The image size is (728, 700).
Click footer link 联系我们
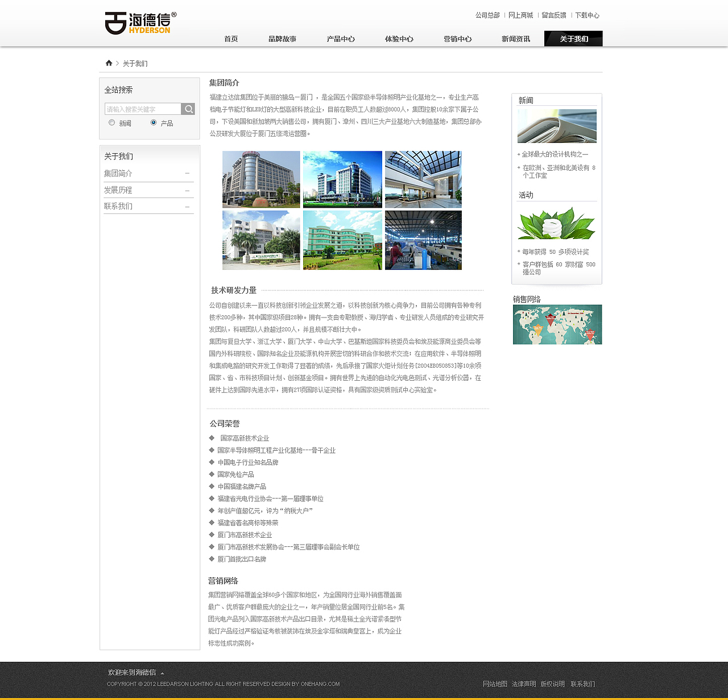(583, 684)
